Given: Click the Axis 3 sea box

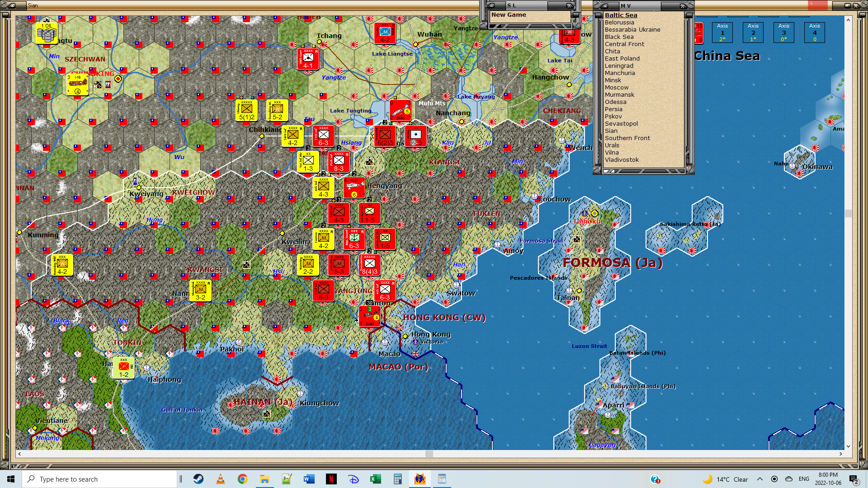Looking at the screenshot, I should click(783, 33).
